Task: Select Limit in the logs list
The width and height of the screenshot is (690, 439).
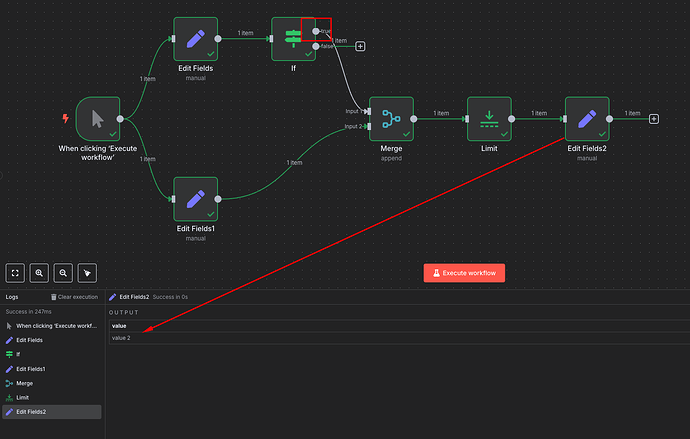Action: [x=52, y=397]
